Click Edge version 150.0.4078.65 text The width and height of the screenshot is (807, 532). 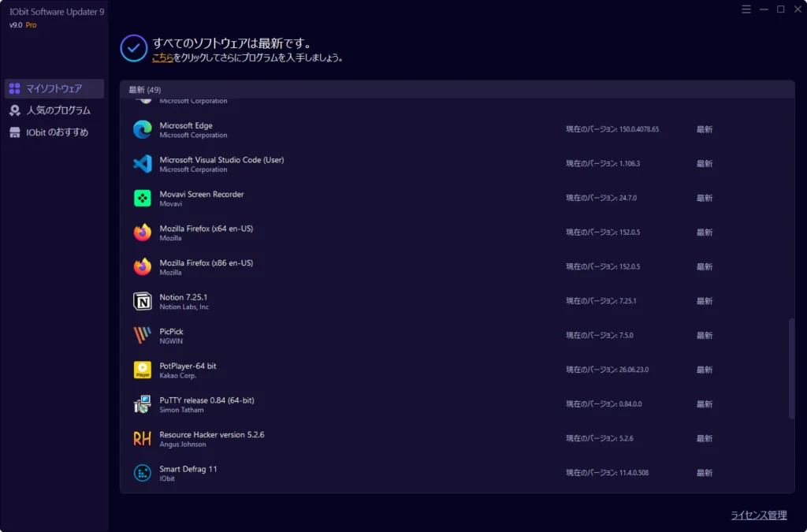(x=612, y=129)
